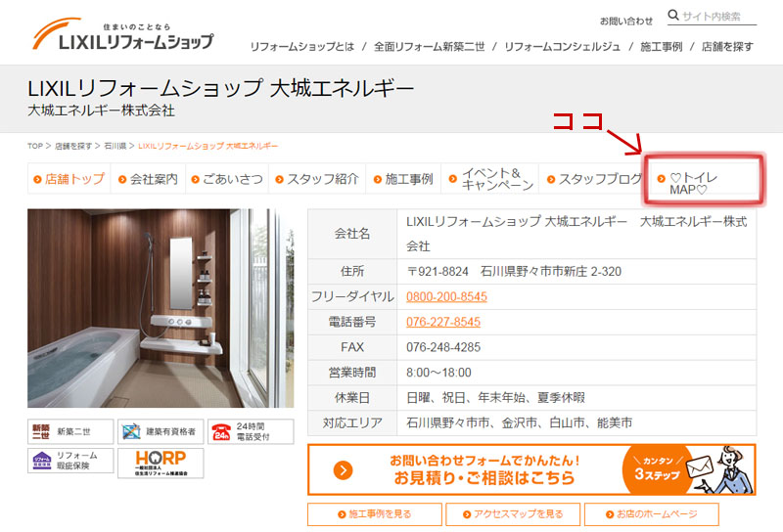The image size is (783, 532).
Task: Open 店舗を探す in the top navigation
Action: click(x=727, y=46)
